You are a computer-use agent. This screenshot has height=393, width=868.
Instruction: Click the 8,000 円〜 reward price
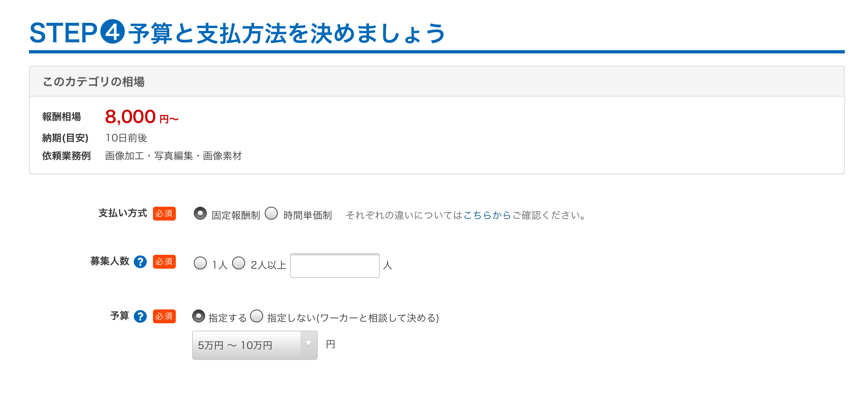142,117
